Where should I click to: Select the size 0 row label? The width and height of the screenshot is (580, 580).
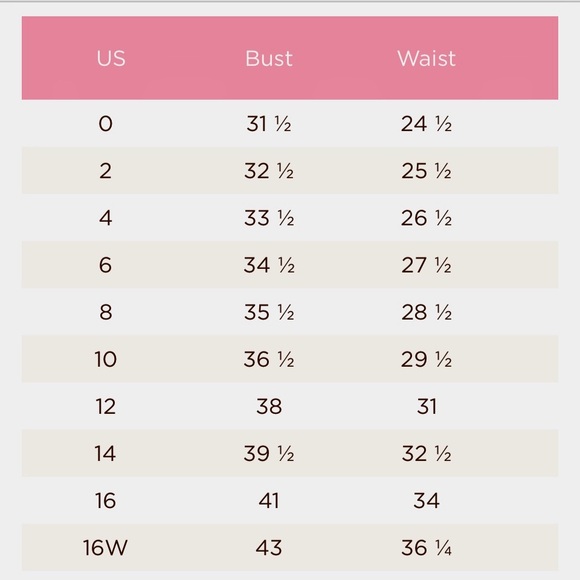coord(105,124)
